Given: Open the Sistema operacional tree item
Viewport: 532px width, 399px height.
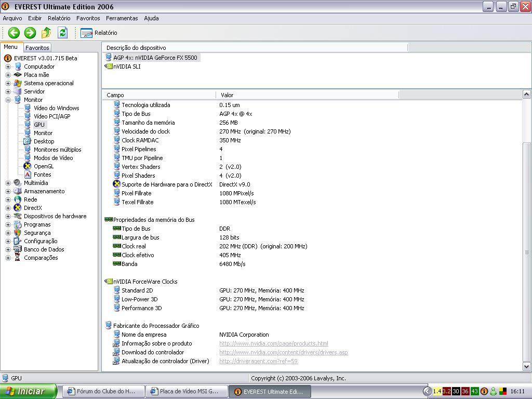Looking at the screenshot, I should point(48,83).
